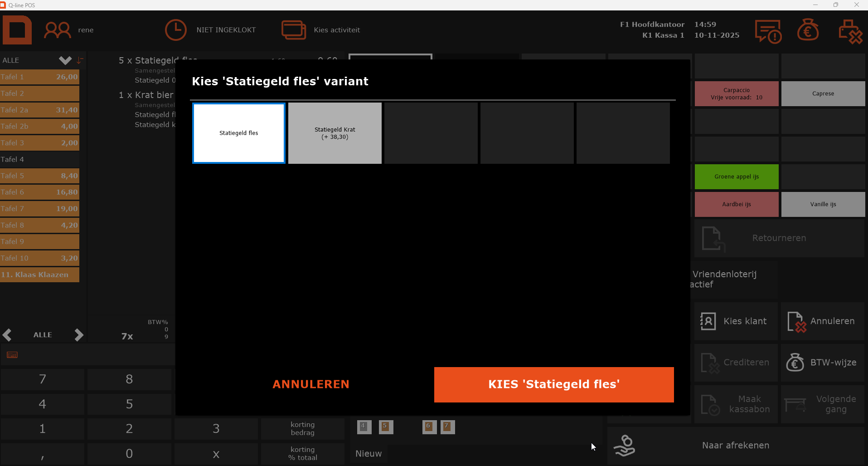Click the Q-line POS logo icon

(x=17, y=30)
